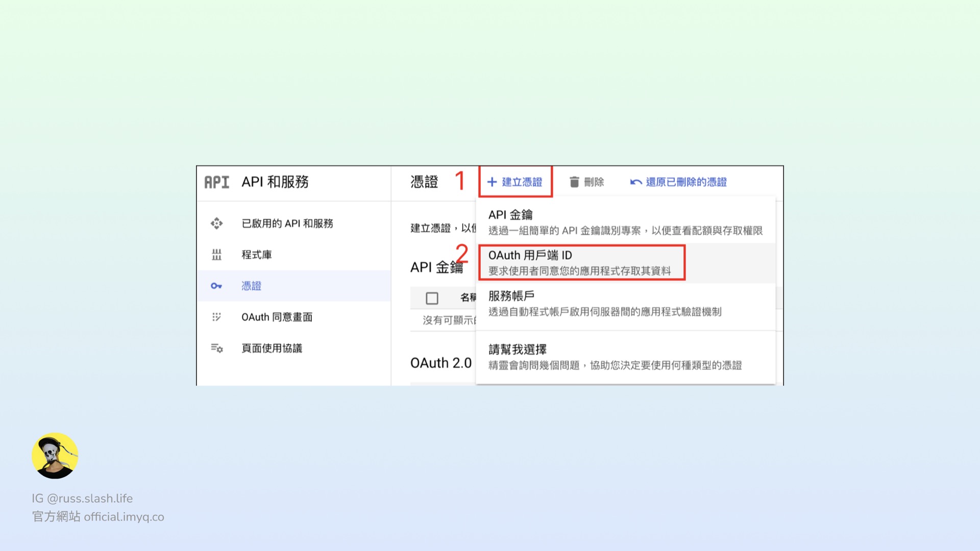Open OAuth 同意畫面 sidebar item
Image resolution: width=980 pixels, height=551 pixels.
tap(277, 317)
